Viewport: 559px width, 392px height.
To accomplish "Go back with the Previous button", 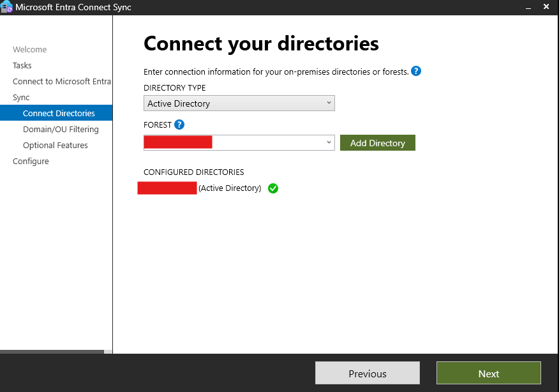I will pyautogui.click(x=367, y=373).
